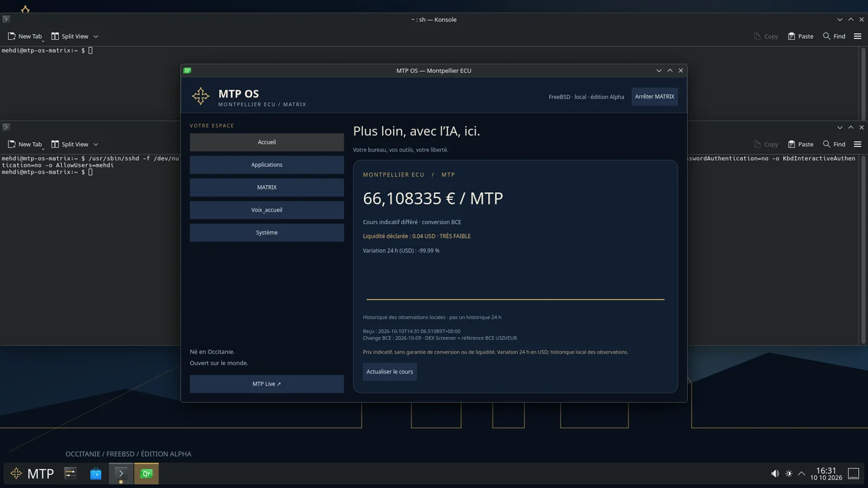This screenshot has height=488, width=868.
Task: Click the heading "Plus loin, avec l'IA, ici."
Action: pos(417,131)
